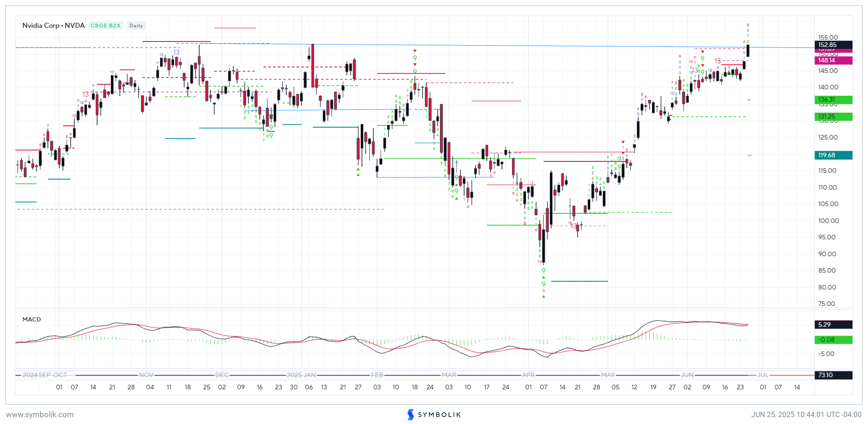Click the SYMBOLIK brand name text
Screen dimensions: 868x424
(439, 414)
